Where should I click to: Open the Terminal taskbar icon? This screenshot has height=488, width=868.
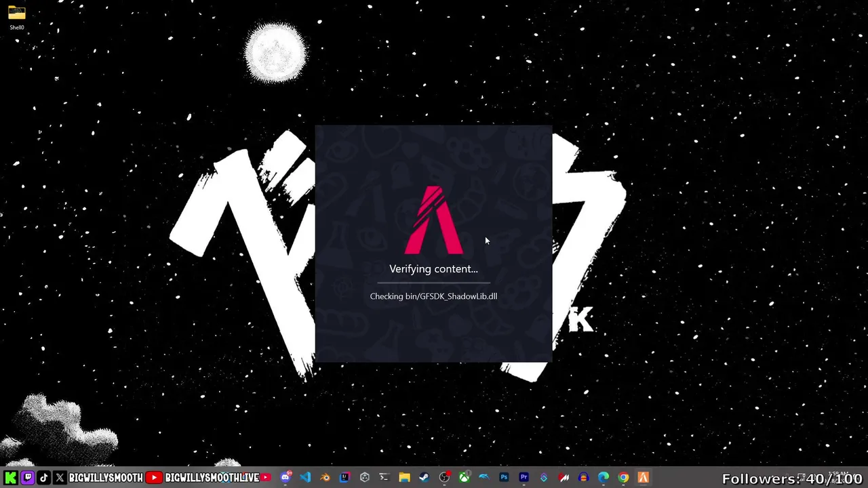384,477
